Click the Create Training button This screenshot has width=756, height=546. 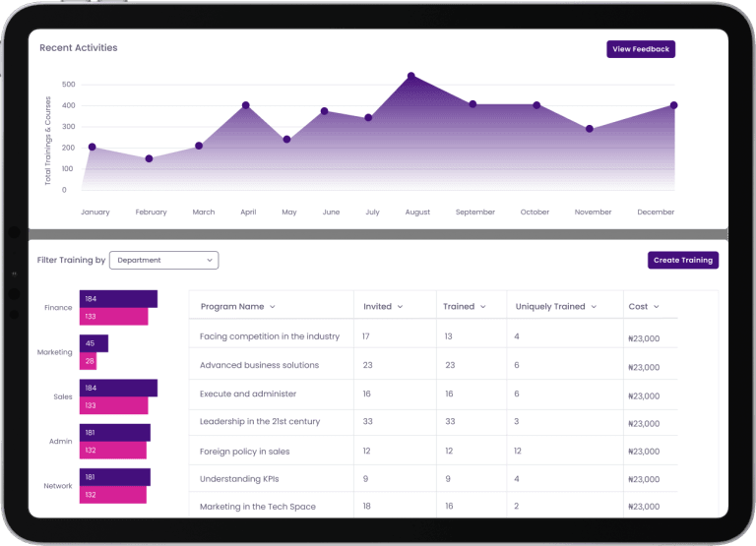[683, 260]
